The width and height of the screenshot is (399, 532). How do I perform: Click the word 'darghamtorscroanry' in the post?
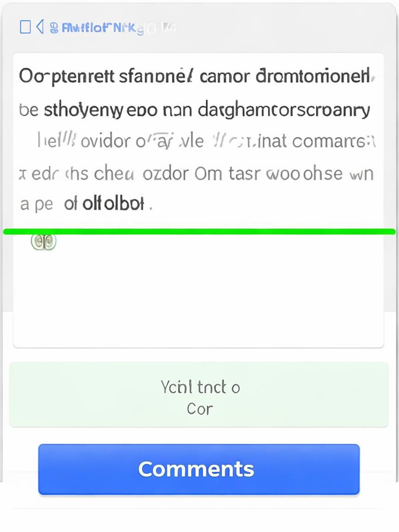(x=284, y=110)
